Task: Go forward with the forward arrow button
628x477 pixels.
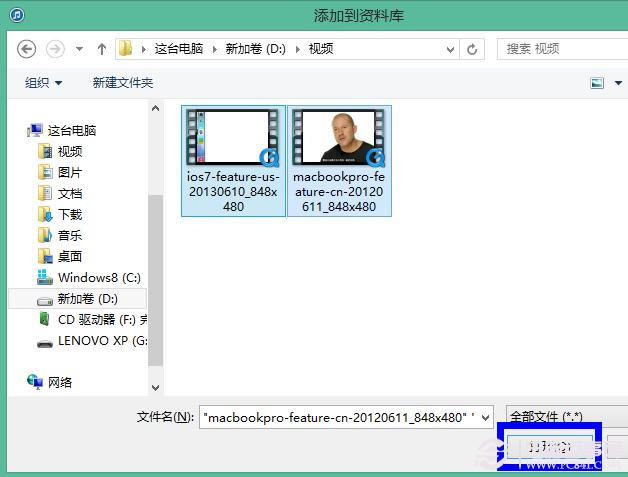Action: click(x=55, y=49)
